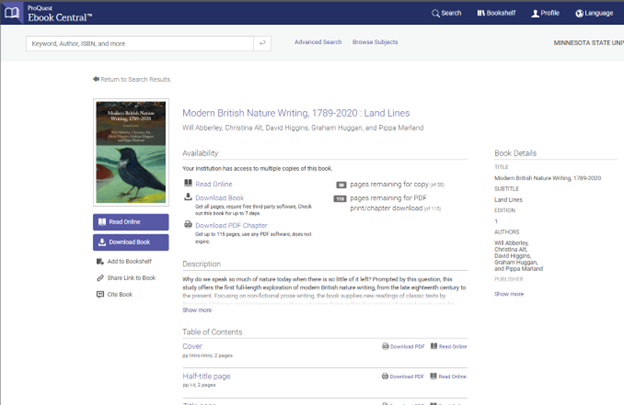Open Browse Subjects link
Screen dimensions: 624x405
(x=375, y=42)
